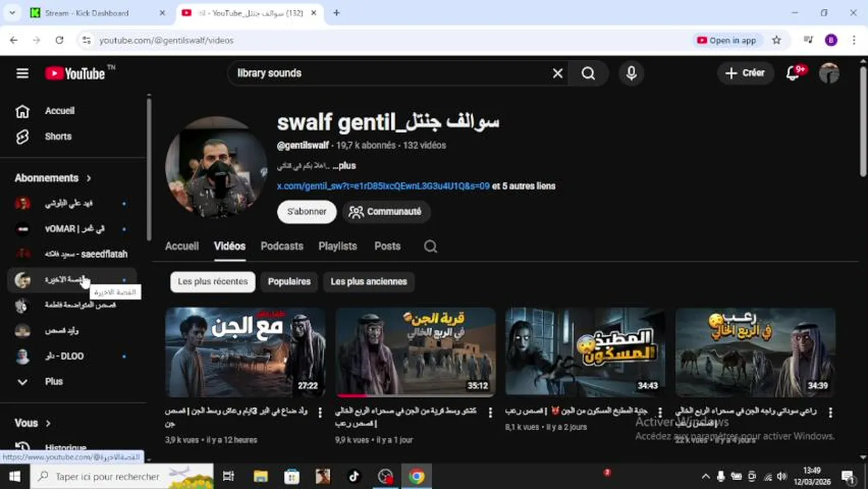Expand the Abonnements section arrow
This screenshot has width=868, height=489.
(88, 178)
